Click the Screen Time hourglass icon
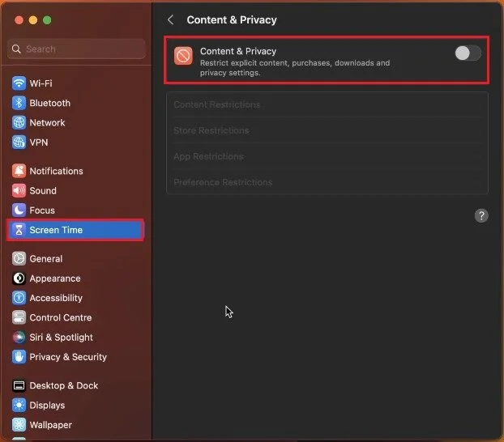Screen dimensions: 504x442 pos(19,230)
